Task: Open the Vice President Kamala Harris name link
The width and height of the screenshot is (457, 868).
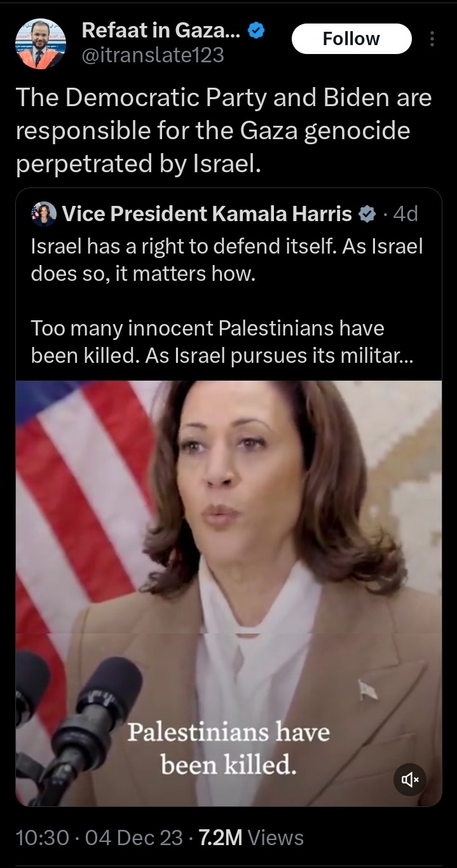Action: click(207, 214)
